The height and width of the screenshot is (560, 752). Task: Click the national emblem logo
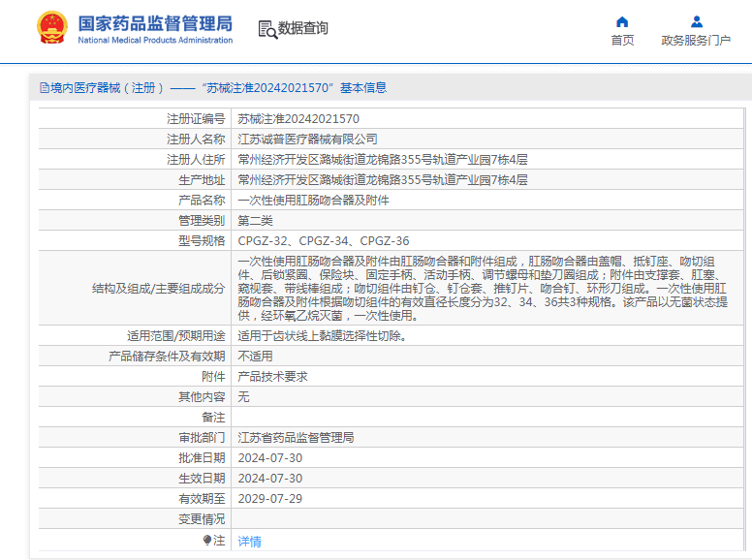(x=51, y=28)
